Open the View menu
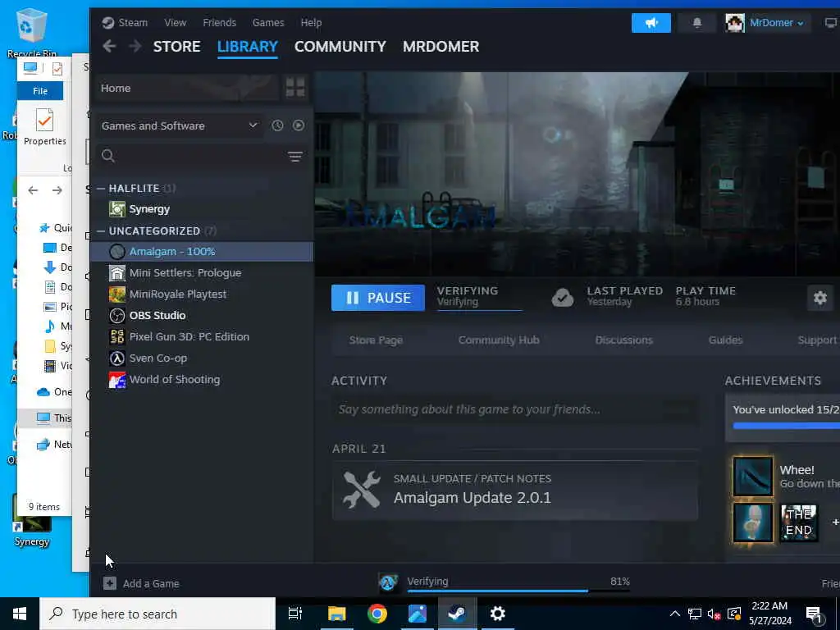840x630 pixels. tap(176, 22)
